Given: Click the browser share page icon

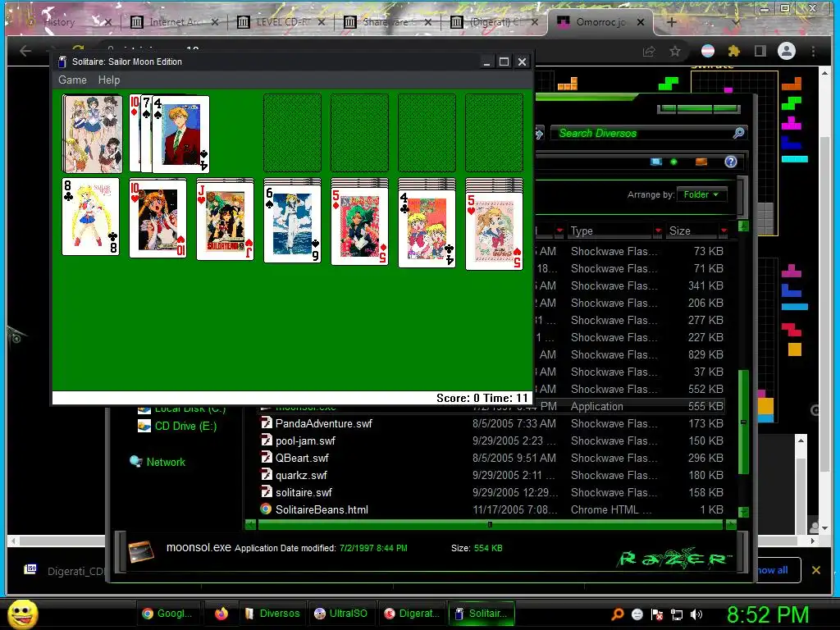Looking at the screenshot, I should point(649,52).
